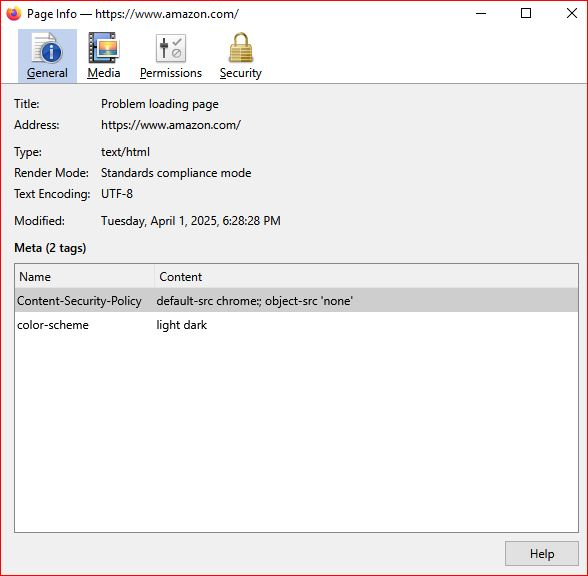The width and height of the screenshot is (588, 576).
Task: Open the Permissions sliders icon
Action: pos(171,48)
